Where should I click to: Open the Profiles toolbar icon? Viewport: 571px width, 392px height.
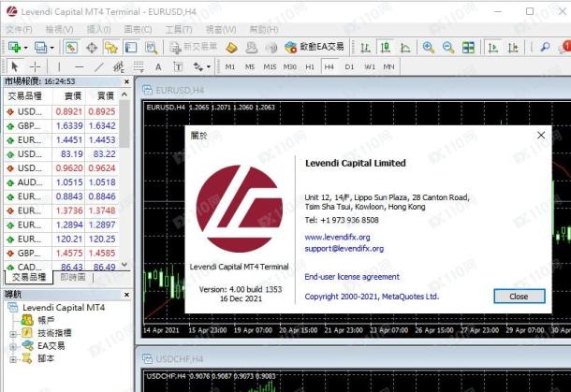click(40, 48)
